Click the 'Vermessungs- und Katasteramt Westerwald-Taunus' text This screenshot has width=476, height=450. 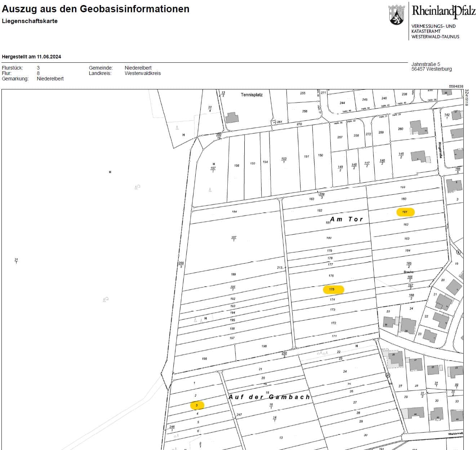(x=435, y=31)
